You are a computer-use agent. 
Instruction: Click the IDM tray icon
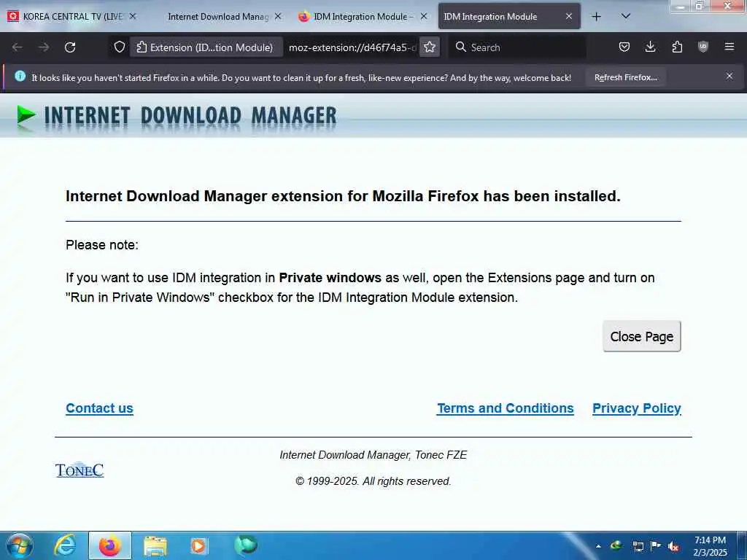(x=616, y=546)
